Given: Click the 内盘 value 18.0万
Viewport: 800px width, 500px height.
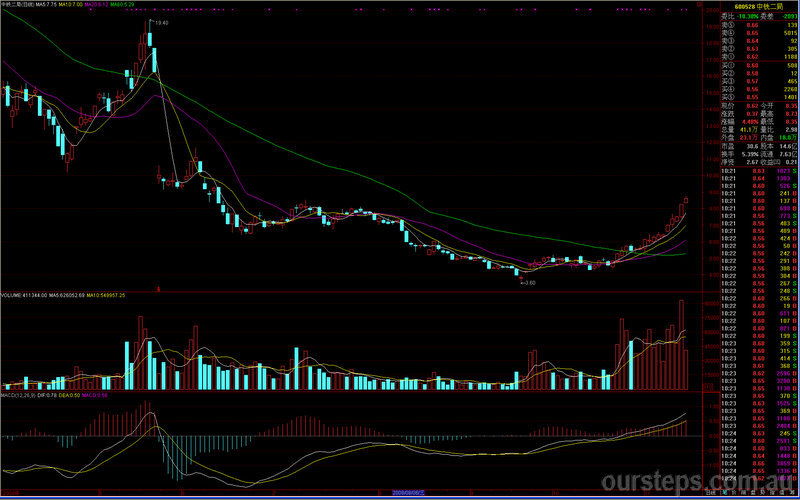Looking at the screenshot, I should click(x=788, y=138).
